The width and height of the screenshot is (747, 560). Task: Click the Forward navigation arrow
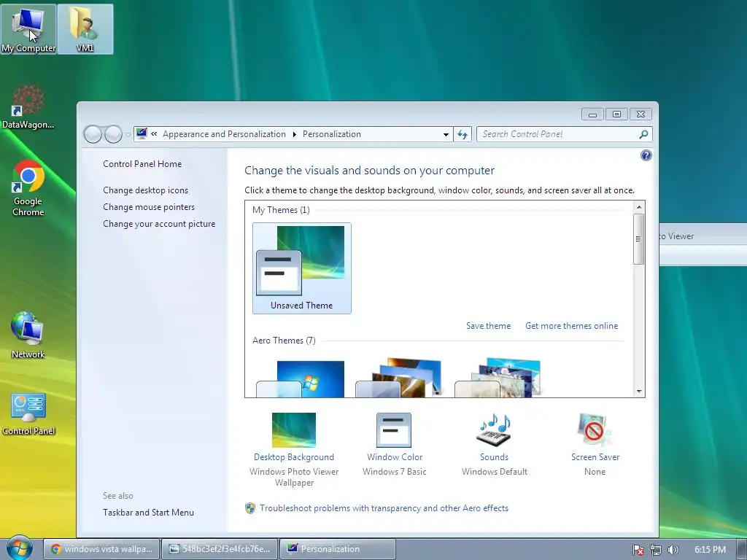(x=113, y=134)
